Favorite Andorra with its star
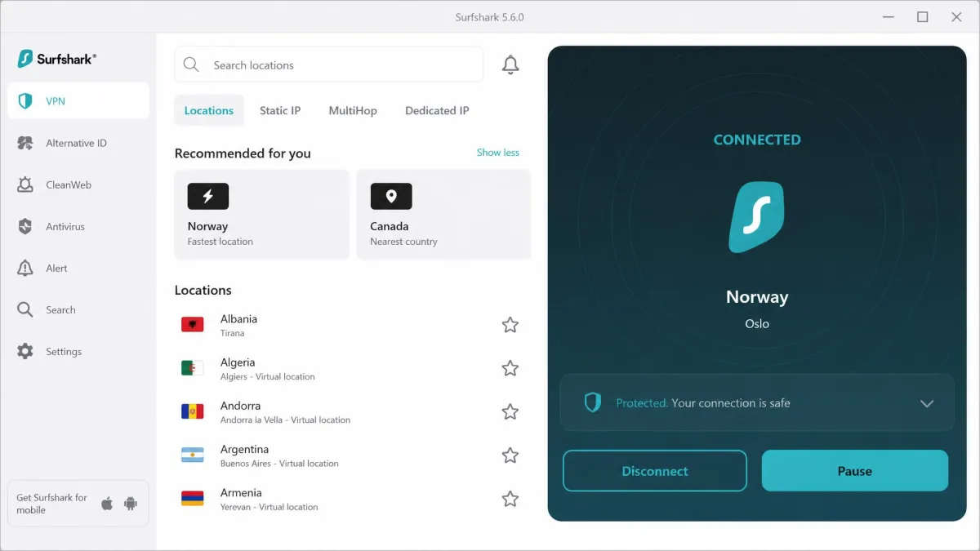The height and width of the screenshot is (551, 980). pyautogui.click(x=510, y=411)
